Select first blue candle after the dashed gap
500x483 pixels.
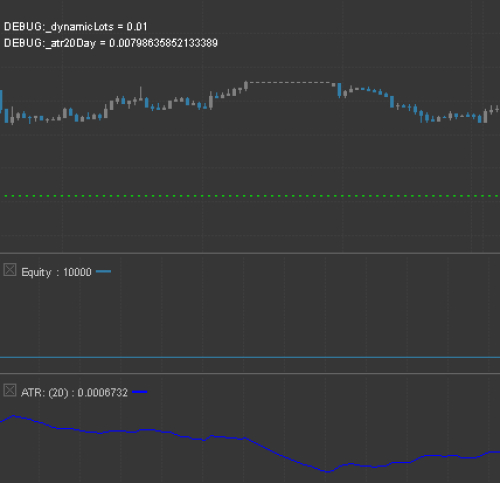coord(339,90)
